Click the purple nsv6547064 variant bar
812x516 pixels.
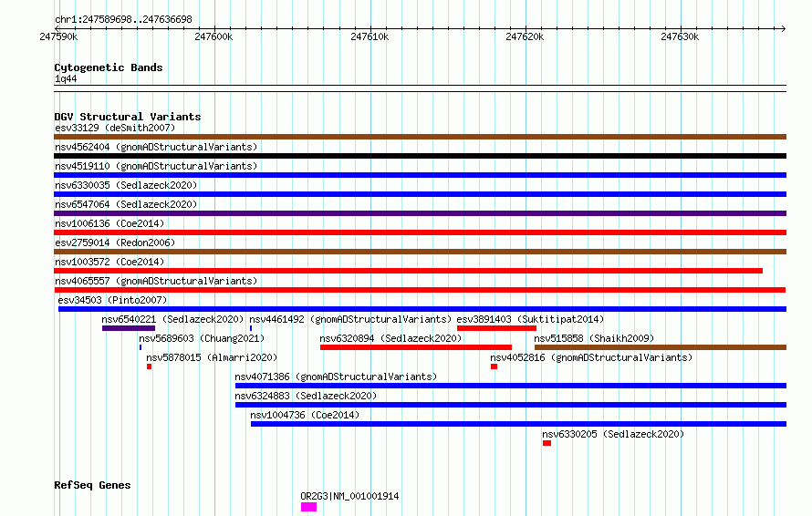tap(420, 213)
